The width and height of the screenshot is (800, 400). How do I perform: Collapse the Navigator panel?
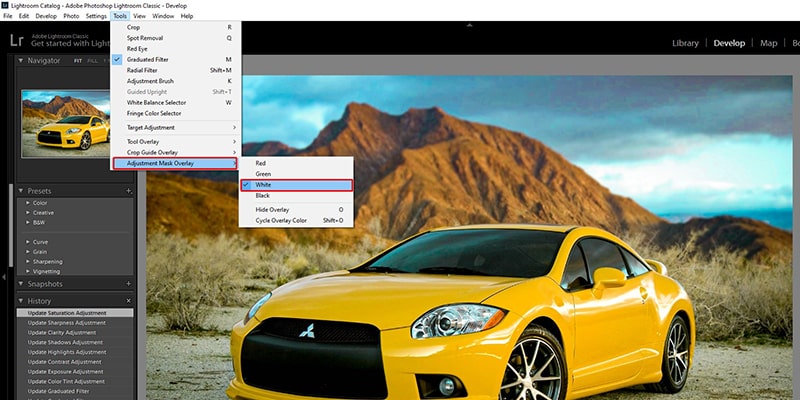click(21, 60)
